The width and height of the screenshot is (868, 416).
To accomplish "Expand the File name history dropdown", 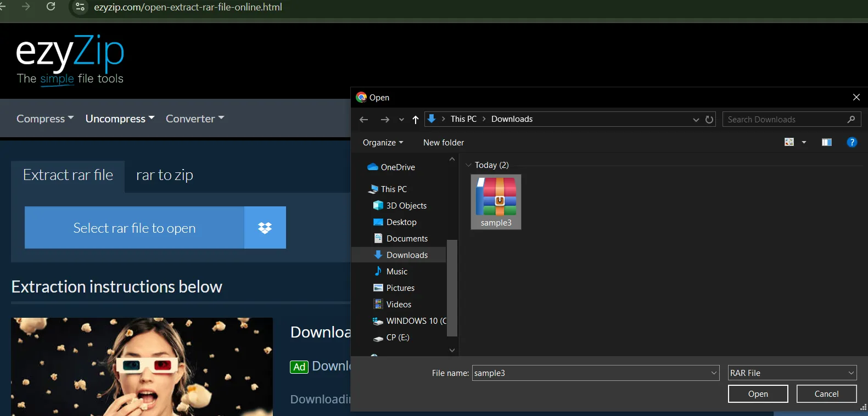I will pyautogui.click(x=714, y=373).
